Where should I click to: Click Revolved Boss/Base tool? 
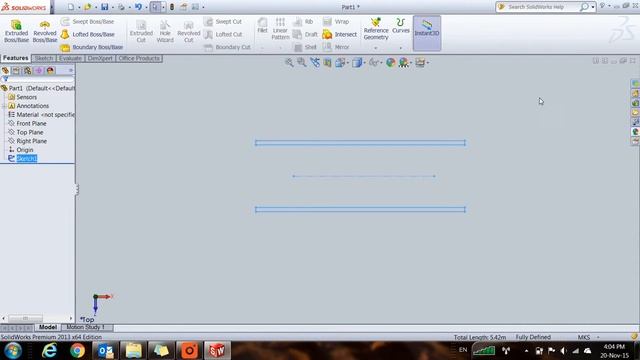44,31
